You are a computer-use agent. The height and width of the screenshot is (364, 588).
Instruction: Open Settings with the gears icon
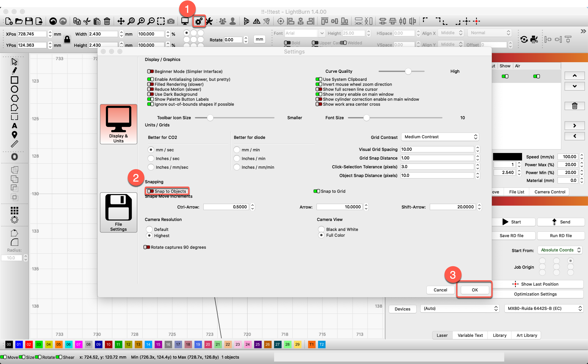[199, 21]
